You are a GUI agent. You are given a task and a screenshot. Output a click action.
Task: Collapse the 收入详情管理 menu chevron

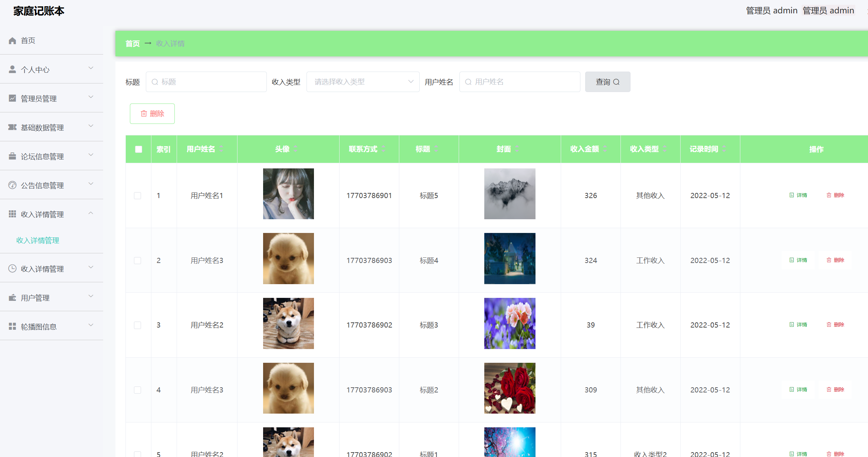tap(91, 213)
